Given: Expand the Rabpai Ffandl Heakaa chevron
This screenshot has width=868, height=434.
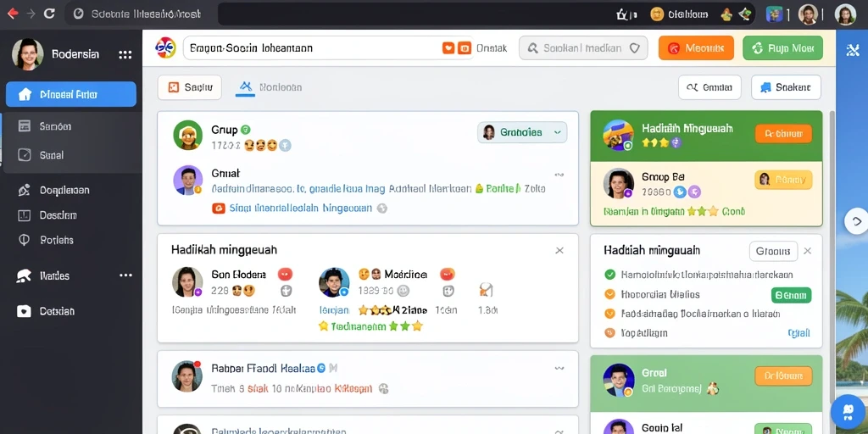Looking at the screenshot, I should coord(559,368).
